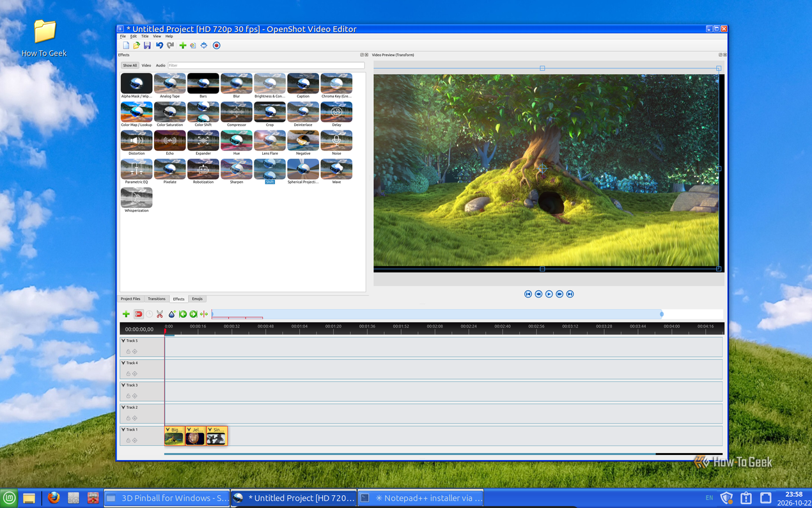This screenshot has height=508, width=812.
Task: Collapse Track 2 using its arrow
Action: [123, 407]
